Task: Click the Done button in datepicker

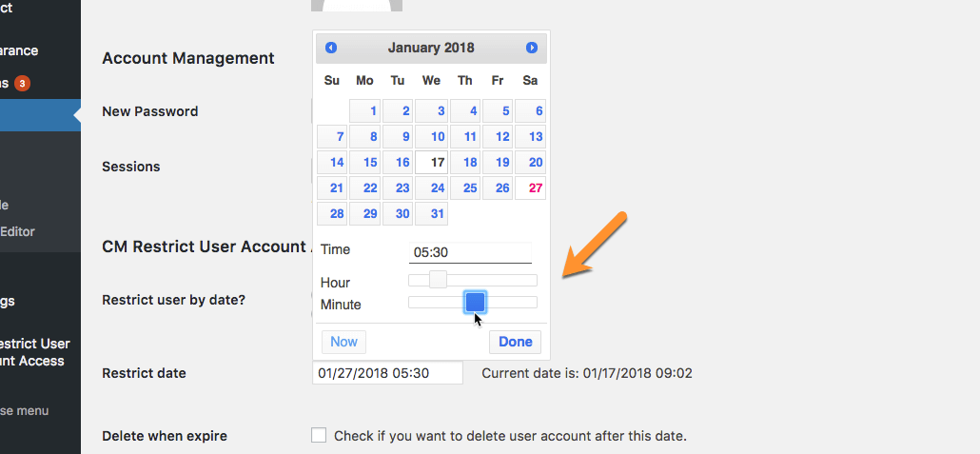Action: [x=515, y=342]
